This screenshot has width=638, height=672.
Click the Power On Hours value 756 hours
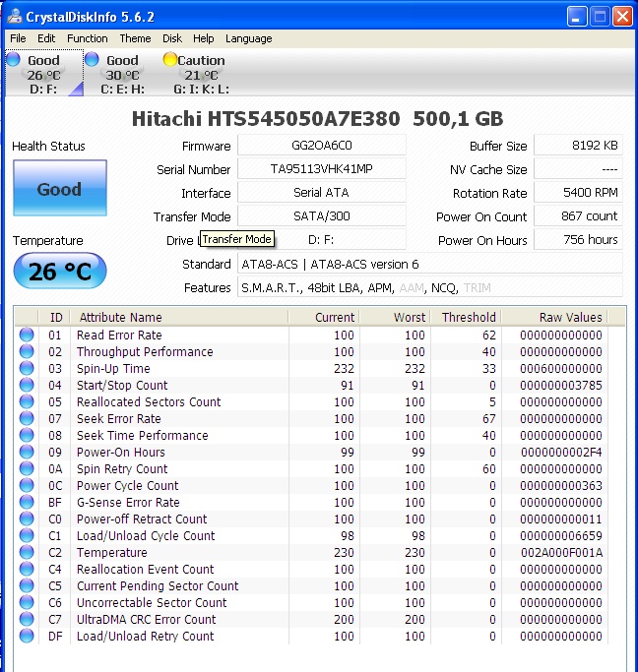578,239
